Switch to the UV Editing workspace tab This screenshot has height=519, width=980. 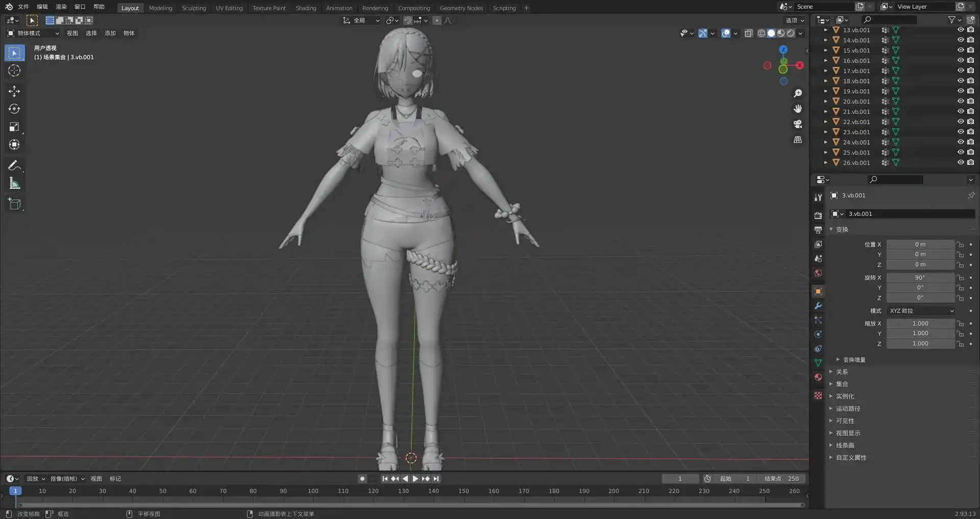tap(229, 8)
